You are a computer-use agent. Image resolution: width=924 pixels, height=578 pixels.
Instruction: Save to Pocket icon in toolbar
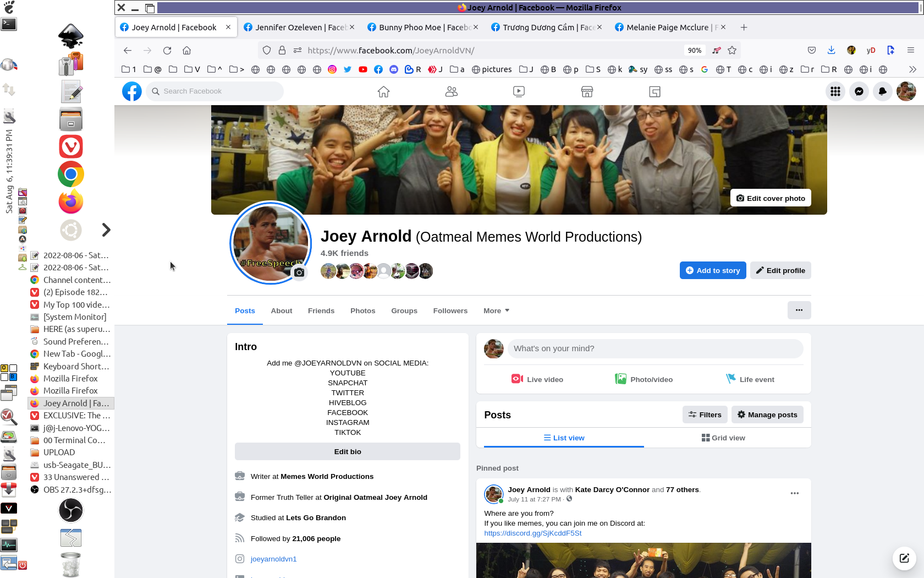tap(812, 50)
